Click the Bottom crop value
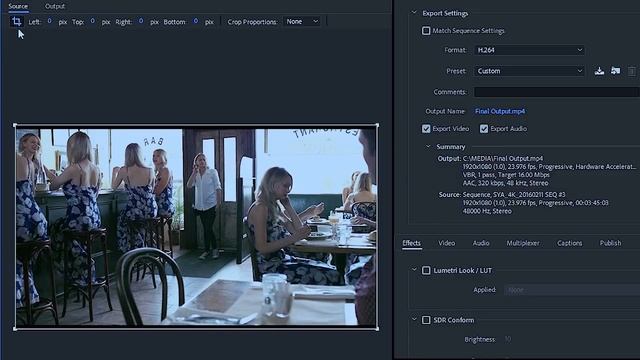Viewport: 640px width, 360px height. pyautogui.click(x=196, y=21)
